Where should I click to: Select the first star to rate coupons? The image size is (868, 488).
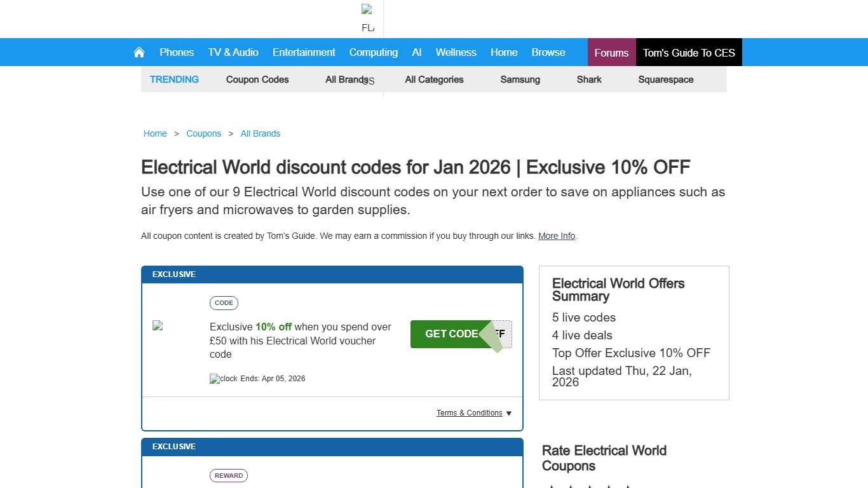pyautogui.click(x=552, y=487)
